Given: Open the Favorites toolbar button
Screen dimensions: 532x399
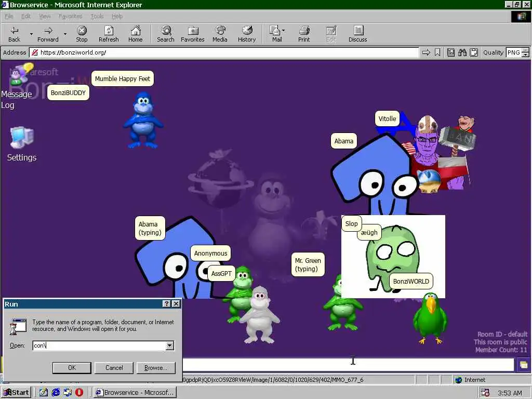Looking at the screenshot, I should point(192,34).
